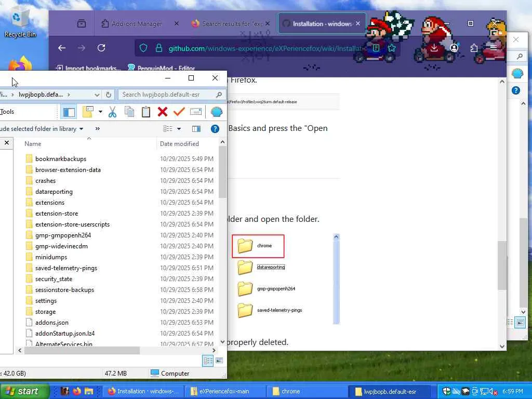This screenshot has height=399, width=532.
Task: Select the crashes folder
Action: click(46, 181)
